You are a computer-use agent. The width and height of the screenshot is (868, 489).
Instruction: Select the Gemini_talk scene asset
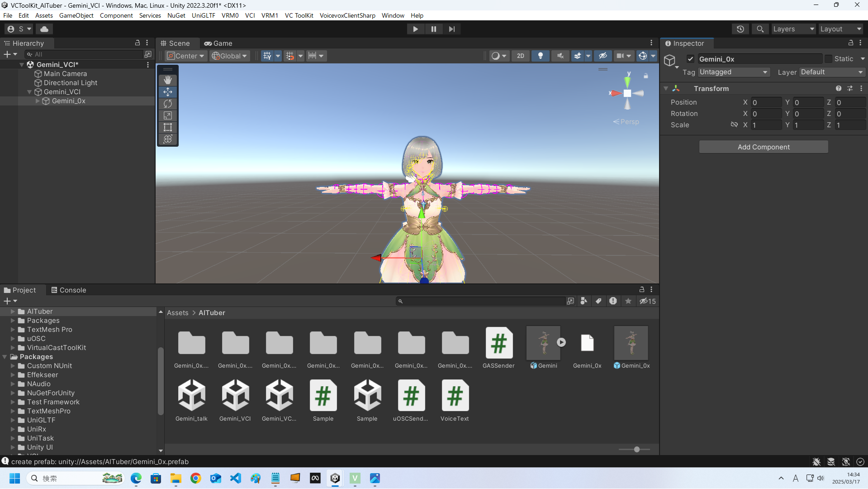tap(191, 401)
